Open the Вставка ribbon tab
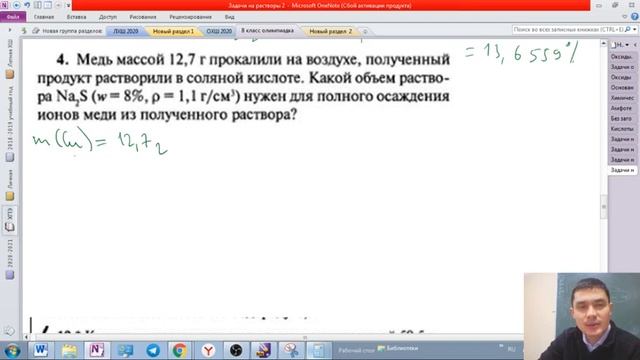The height and width of the screenshot is (360, 640). (76, 17)
